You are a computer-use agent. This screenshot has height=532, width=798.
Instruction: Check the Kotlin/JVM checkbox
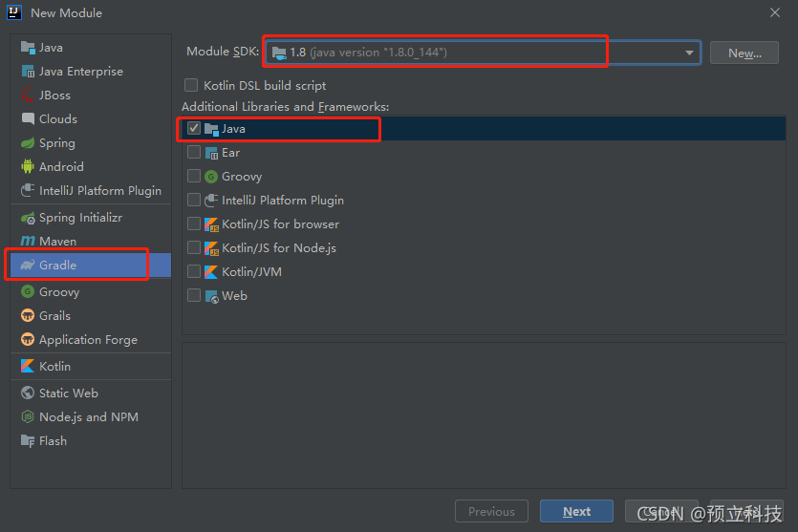(194, 271)
